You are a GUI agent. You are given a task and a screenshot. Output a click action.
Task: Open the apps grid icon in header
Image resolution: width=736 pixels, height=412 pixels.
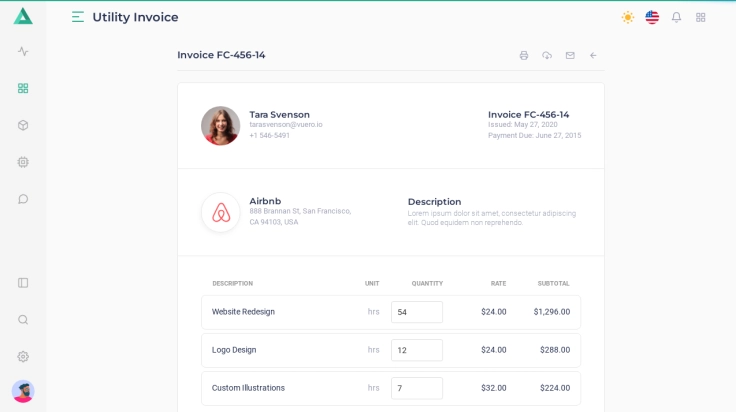point(701,17)
